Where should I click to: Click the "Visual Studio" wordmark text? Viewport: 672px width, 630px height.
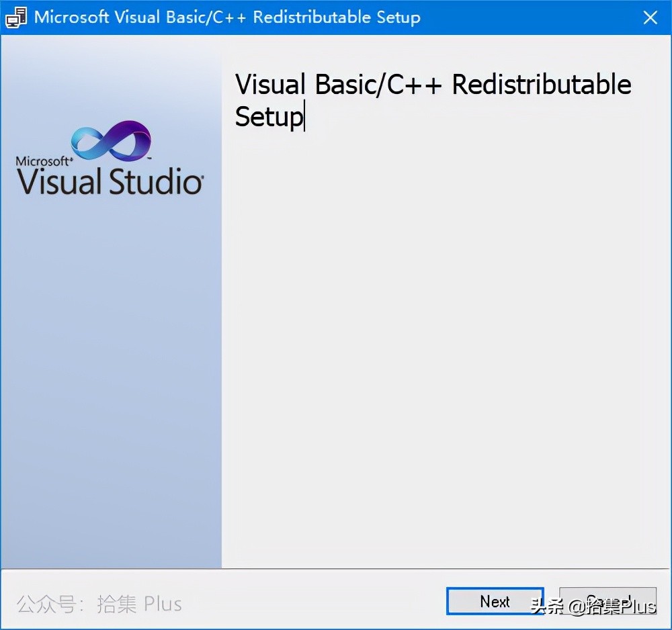110,182
